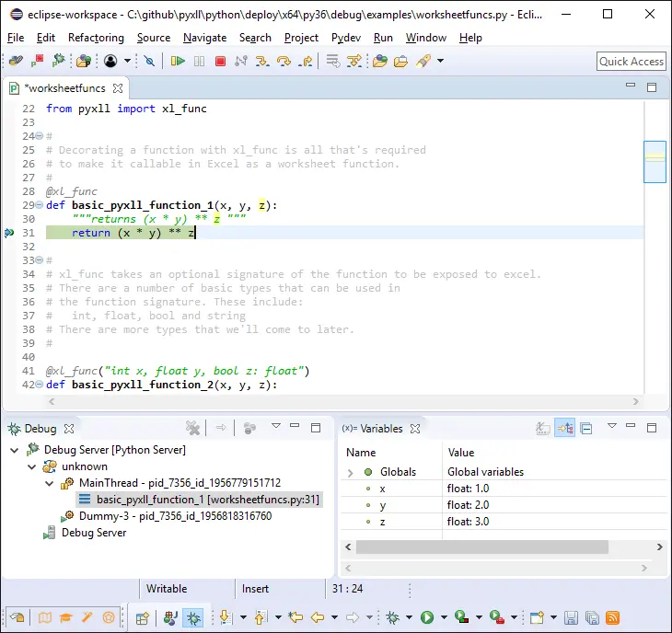672x633 pixels.
Task: Collapse basic_pyxll_function_2 fold at line 42
Action: [39, 385]
